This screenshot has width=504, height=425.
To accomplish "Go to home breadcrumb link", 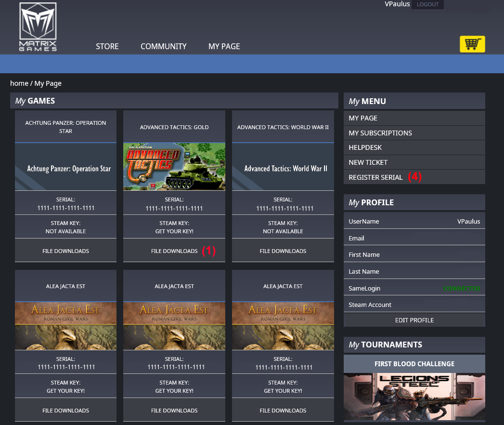I will pyautogui.click(x=19, y=83).
